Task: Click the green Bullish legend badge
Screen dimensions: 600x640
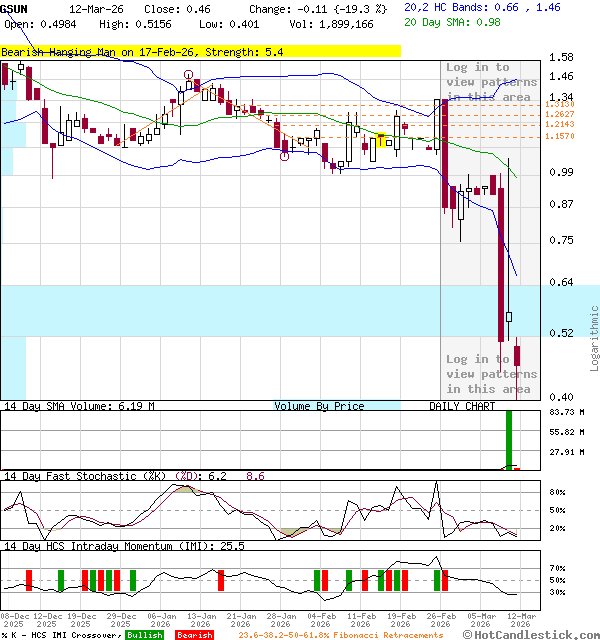Action: tap(144, 635)
